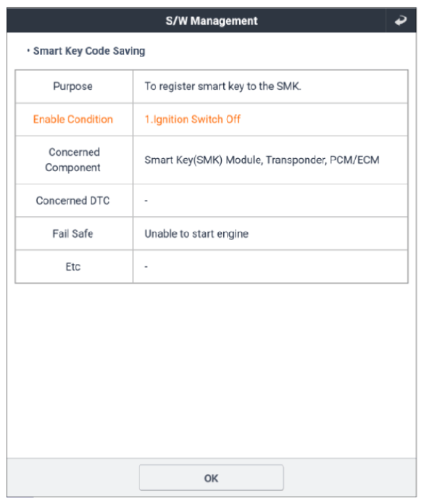The width and height of the screenshot is (424, 504).
Task: Click the Smart Key(SMK) Module component text
Action: (x=204, y=160)
